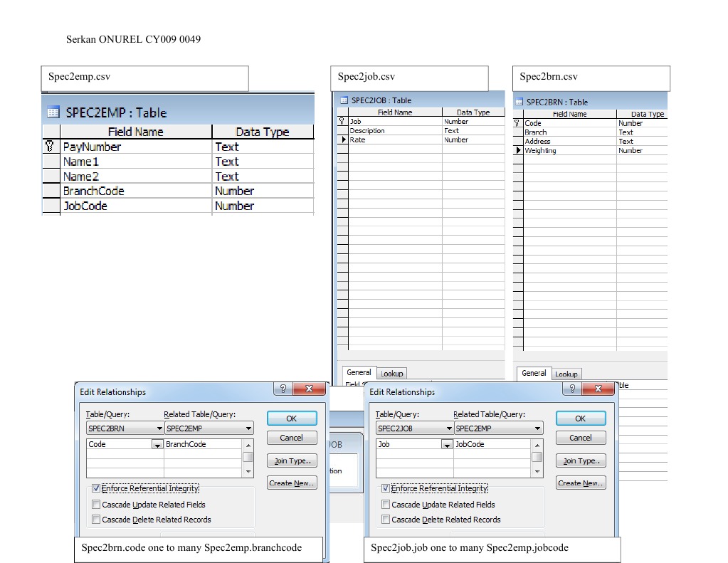This screenshot has height=563, width=728.
Task: Open Join Type in SPEC2BRN relationship dialog
Action: [292, 461]
